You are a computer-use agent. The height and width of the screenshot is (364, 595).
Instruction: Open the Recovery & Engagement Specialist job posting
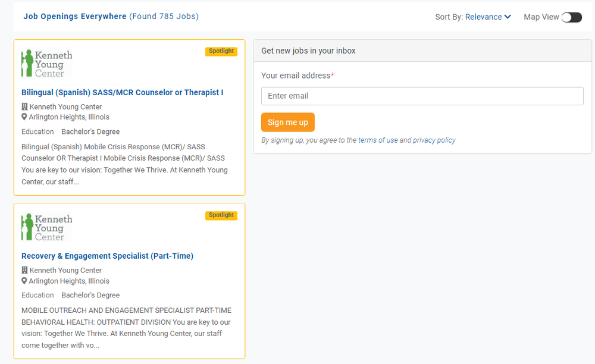click(x=107, y=256)
